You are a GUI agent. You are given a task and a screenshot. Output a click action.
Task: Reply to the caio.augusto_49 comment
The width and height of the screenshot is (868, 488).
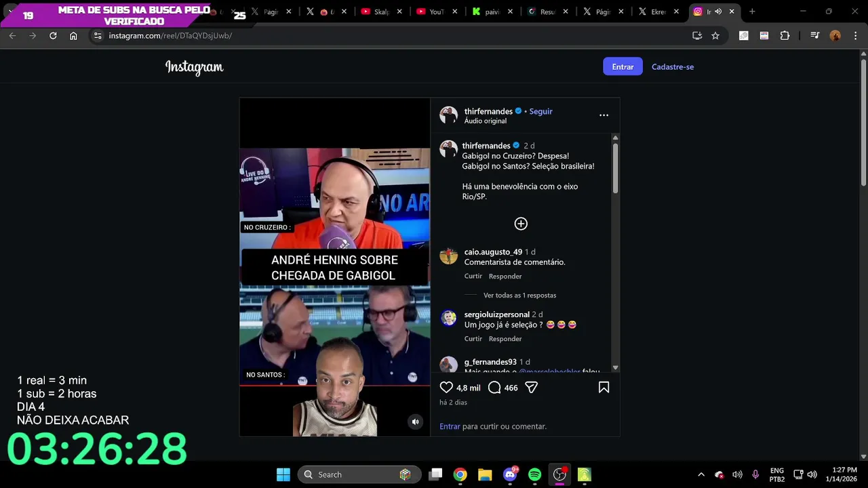(505, 277)
